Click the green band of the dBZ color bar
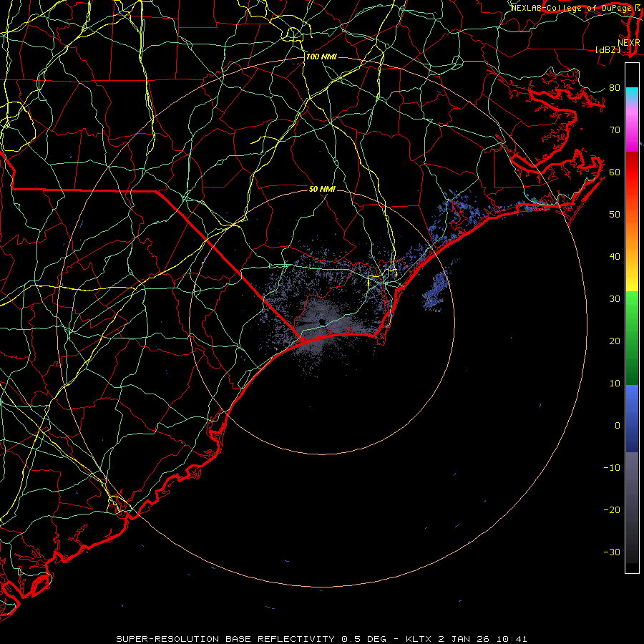 click(x=632, y=338)
